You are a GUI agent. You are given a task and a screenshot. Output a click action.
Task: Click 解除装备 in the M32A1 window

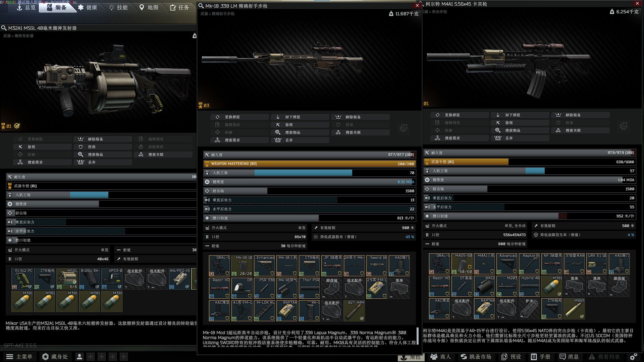pos(103,139)
